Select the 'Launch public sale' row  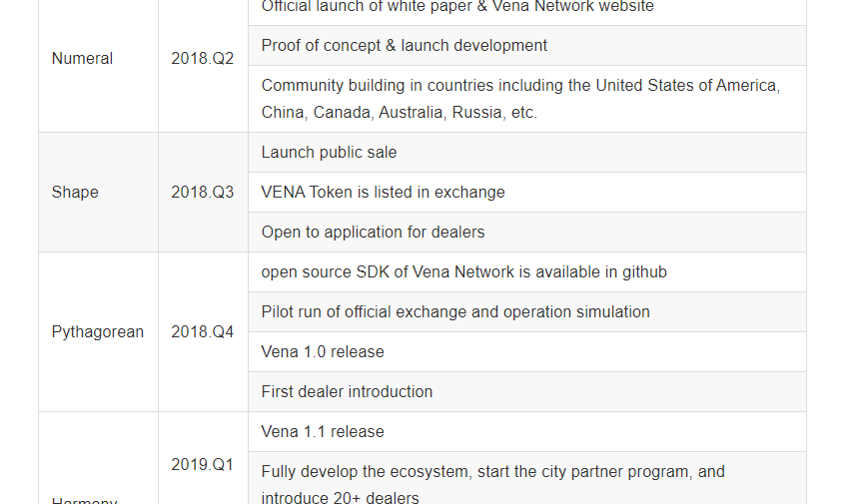pyautogui.click(x=330, y=153)
